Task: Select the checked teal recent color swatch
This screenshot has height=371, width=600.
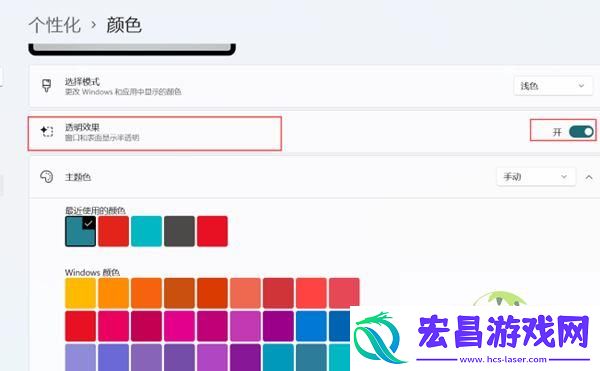Action: pyautogui.click(x=80, y=231)
